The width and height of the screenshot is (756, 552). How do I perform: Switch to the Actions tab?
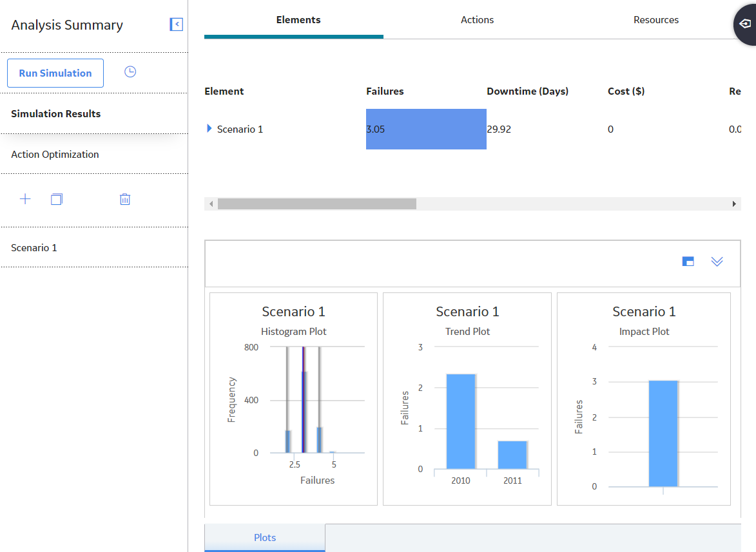point(478,20)
